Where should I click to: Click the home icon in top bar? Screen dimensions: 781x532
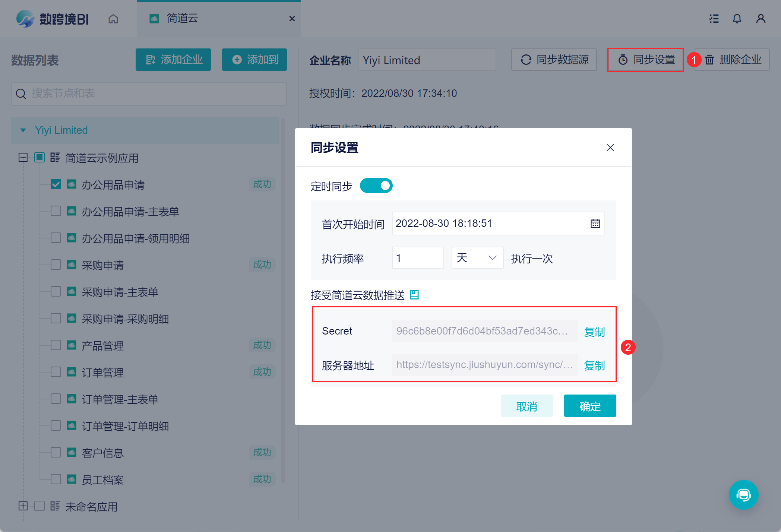[x=113, y=19]
